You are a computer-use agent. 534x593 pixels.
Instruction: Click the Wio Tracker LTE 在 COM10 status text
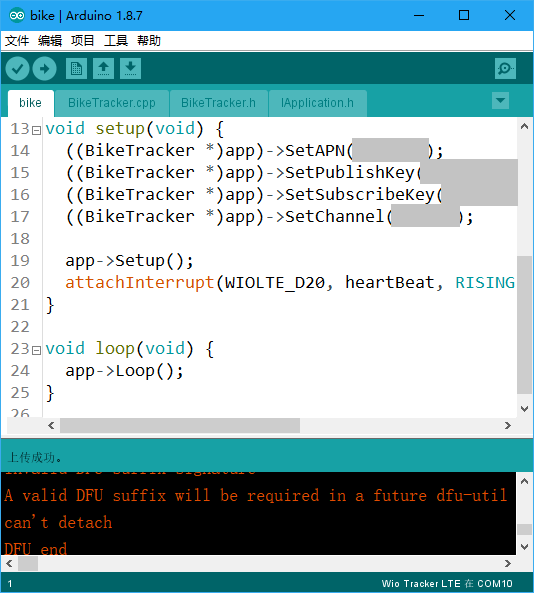pyautogui.click(x=447, y=583)
